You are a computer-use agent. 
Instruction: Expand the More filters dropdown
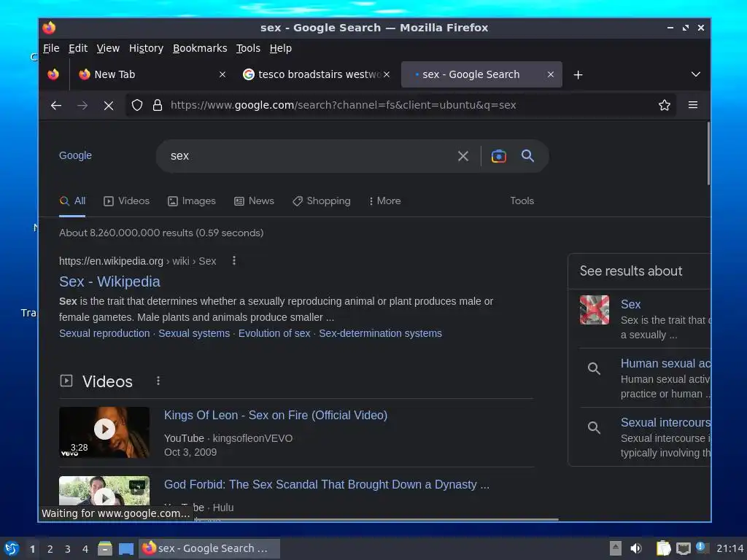(x=385, y=201)
